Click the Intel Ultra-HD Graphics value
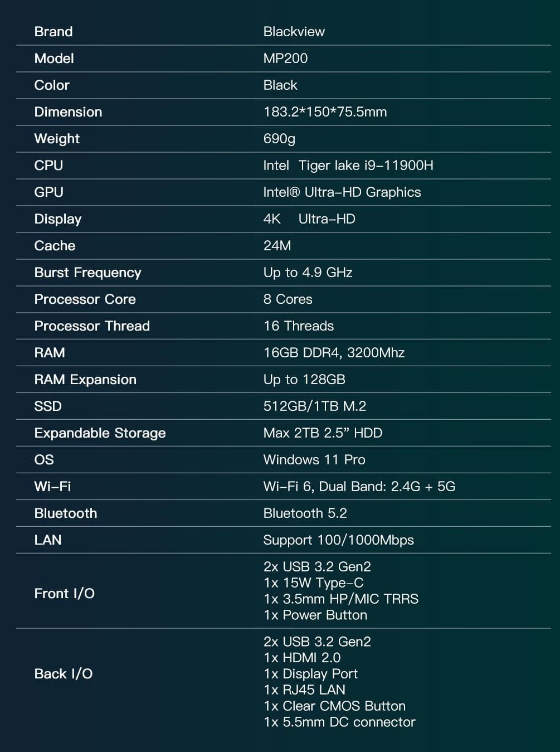This screenshot has height=752, width=560. point(342,192)
